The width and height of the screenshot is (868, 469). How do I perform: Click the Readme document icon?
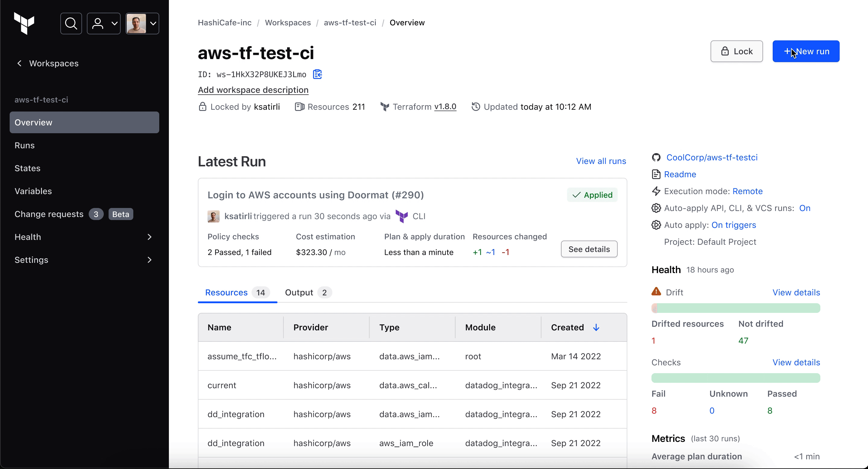pyautogui.click(x=656, y=175)
